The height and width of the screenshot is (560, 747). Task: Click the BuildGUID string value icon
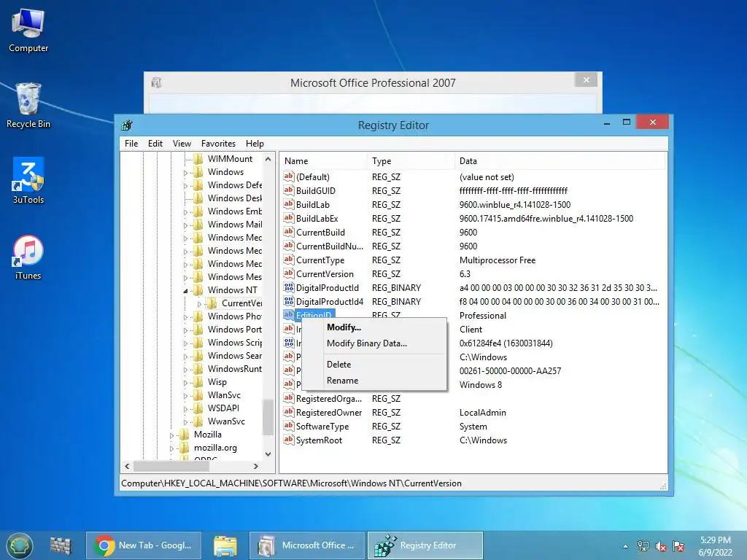289,190
